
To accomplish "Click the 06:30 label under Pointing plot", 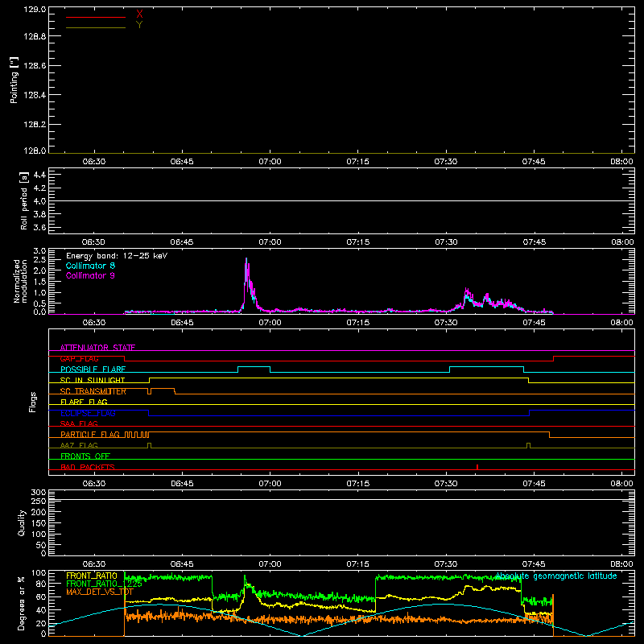I will click(94, 162).
